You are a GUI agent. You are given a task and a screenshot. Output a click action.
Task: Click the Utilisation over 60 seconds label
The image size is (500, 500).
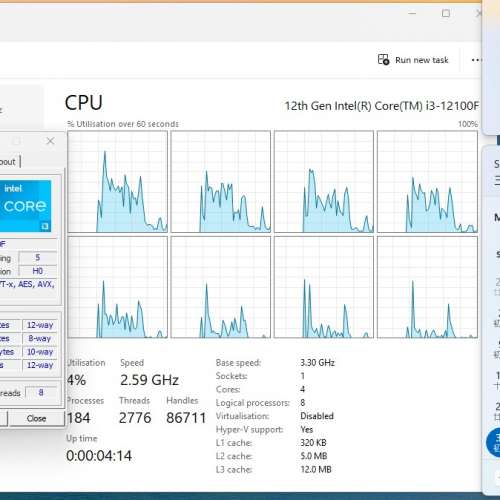pyautogui.click(x=123, y=124)
